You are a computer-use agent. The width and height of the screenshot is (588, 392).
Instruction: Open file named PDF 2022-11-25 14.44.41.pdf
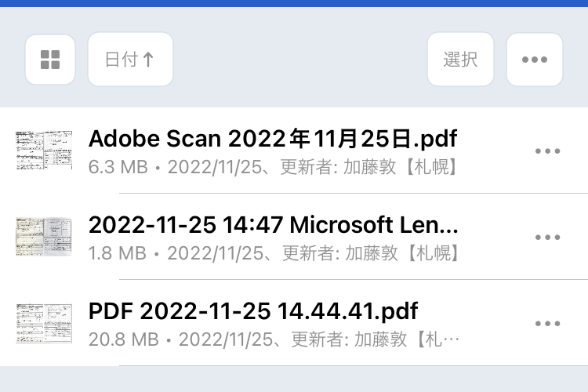[x=253, y=310]
